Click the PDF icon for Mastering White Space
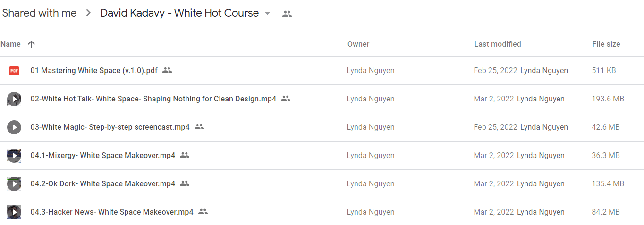 tap(14, 71)
